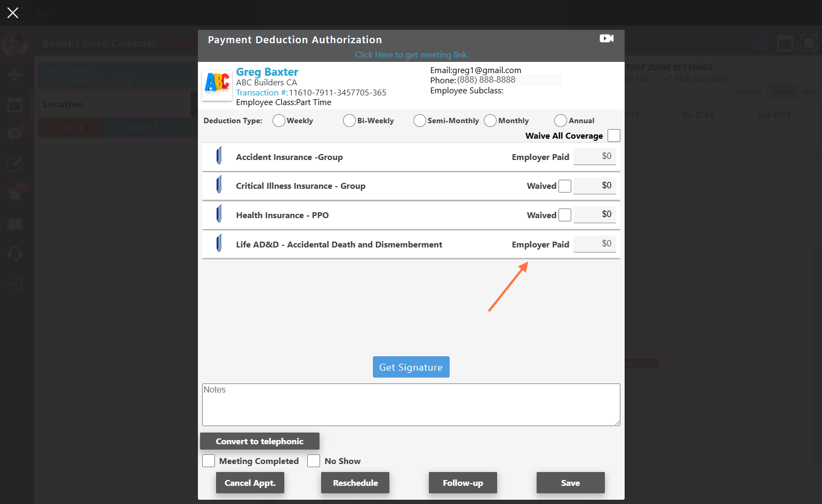
Task: Select Weekly deduction type
Action: click(278, 121)
